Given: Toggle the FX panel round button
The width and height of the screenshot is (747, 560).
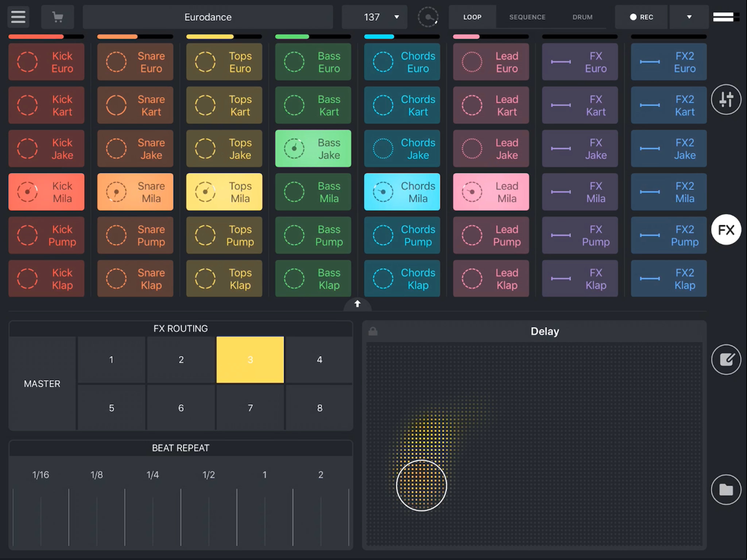Looking at the screenshot, I should click(726, 230).
